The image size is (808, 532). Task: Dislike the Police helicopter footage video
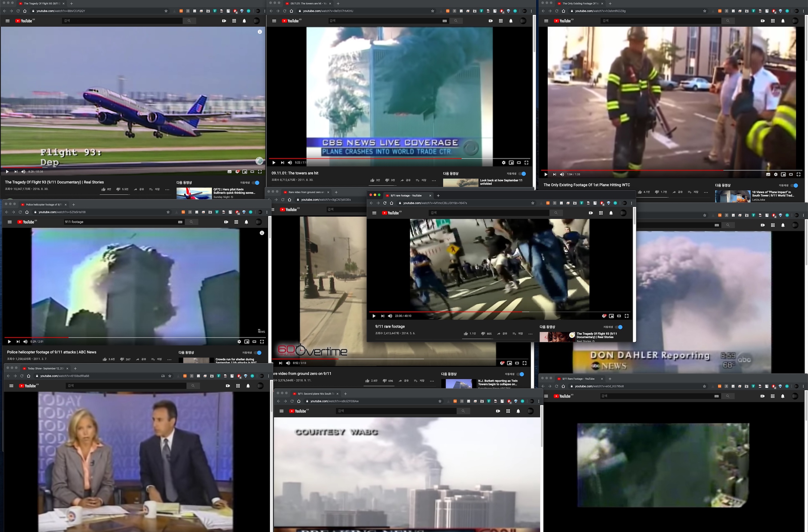tap(122, 359)
